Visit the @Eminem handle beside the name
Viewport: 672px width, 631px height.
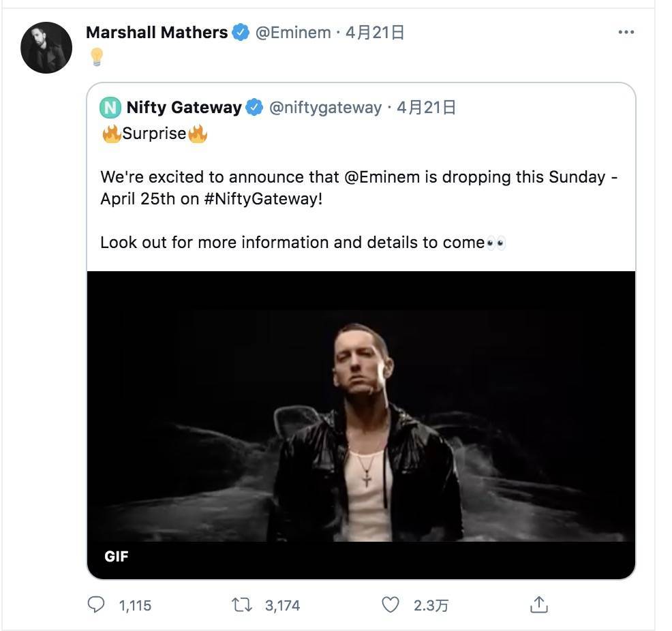tap(293, 33)
